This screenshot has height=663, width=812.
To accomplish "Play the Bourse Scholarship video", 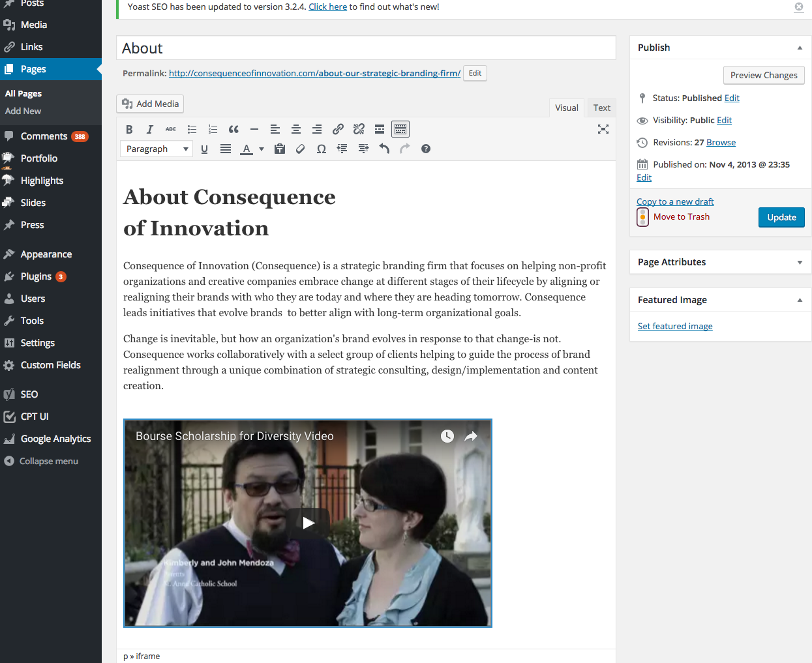I will point(308,522).
